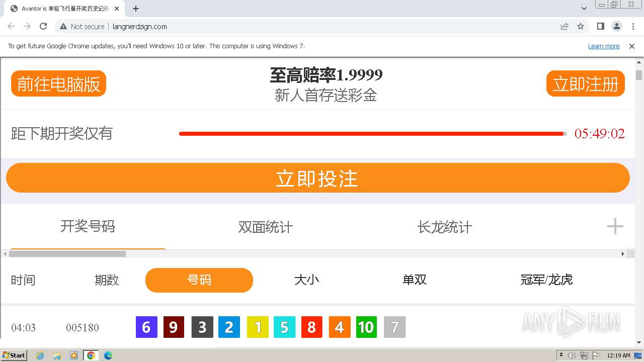The width and height of the screenshot is (644, 362).
Task: Select the 号码 filter button
Action: [x=199, y=280]
